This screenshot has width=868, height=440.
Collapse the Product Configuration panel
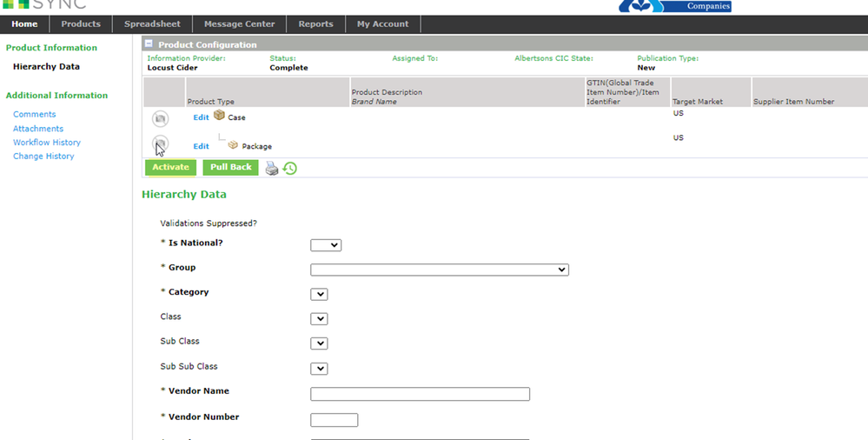click(149, 44)
